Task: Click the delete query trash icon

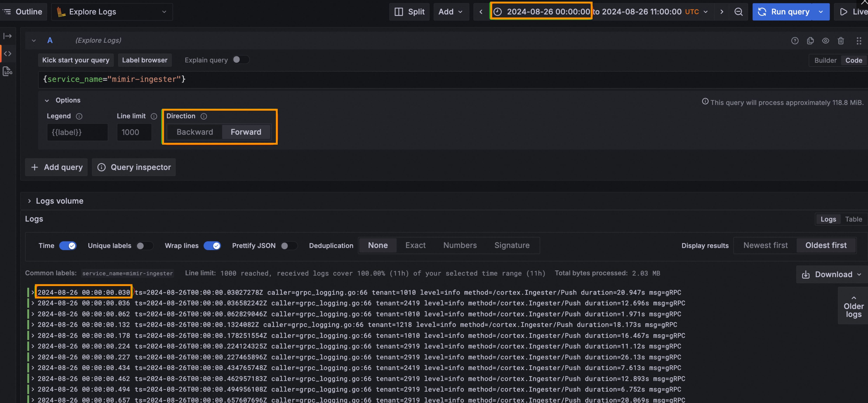Action: point(841,41)
